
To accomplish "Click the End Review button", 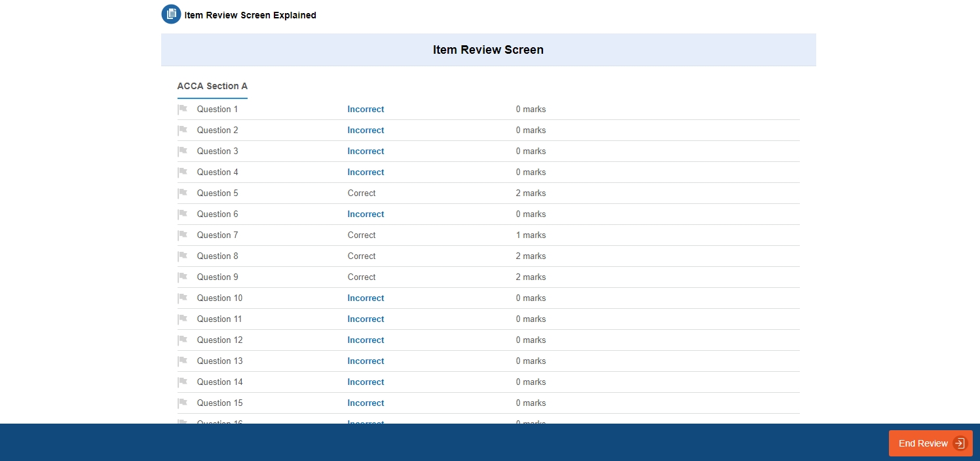I will pos(930,443).
